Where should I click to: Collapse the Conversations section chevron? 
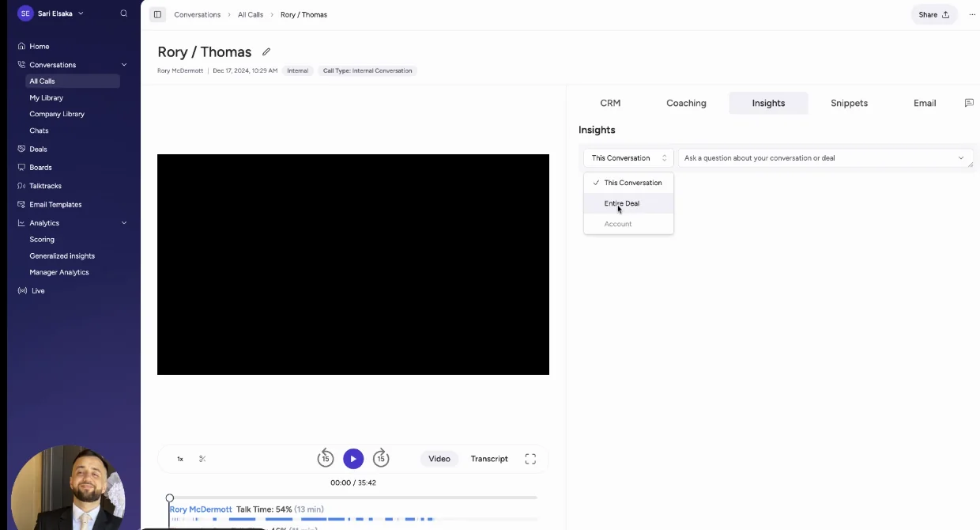124,65
